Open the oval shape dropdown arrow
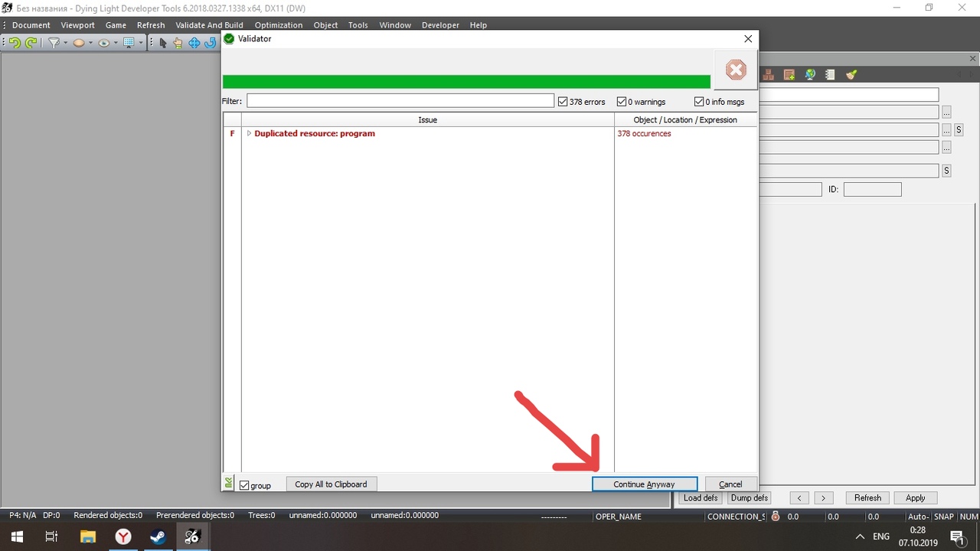The height and width of the screenshot is (551, 980). click(90, 43)
